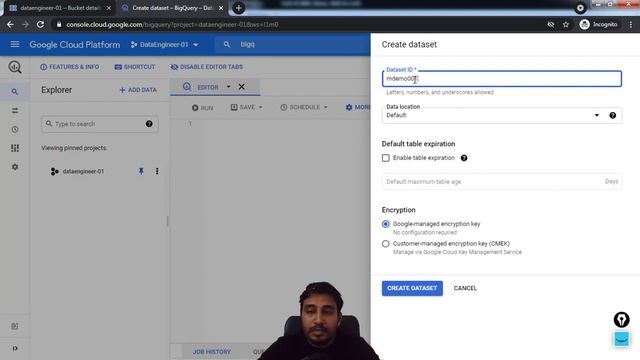Click into the Dataset ID field

[502, 79]
